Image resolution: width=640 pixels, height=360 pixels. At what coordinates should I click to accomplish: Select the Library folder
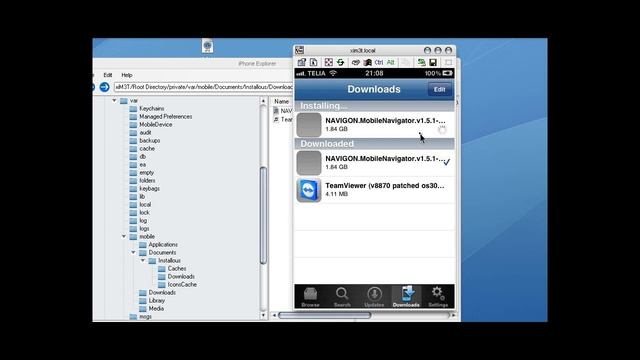point(152,300)
